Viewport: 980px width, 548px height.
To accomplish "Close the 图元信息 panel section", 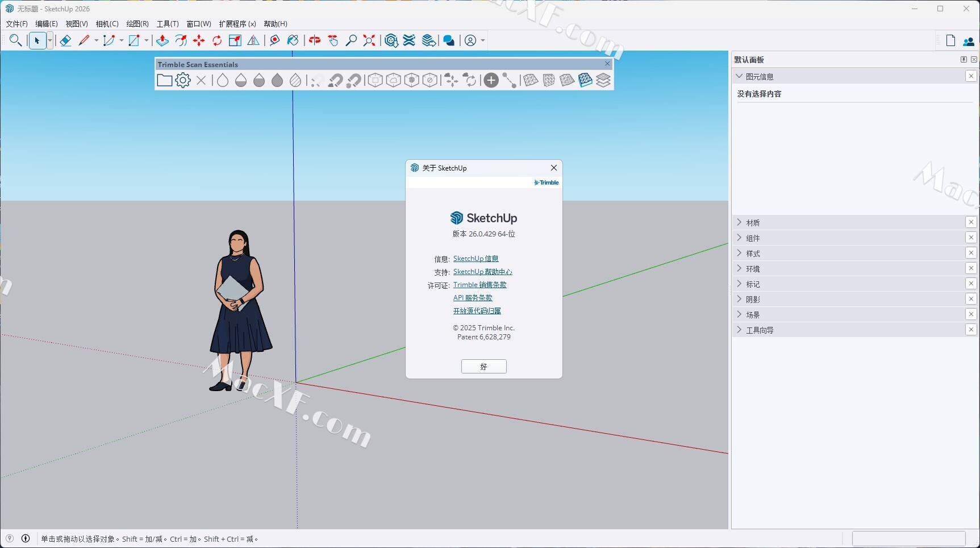I will pos(970,76).
